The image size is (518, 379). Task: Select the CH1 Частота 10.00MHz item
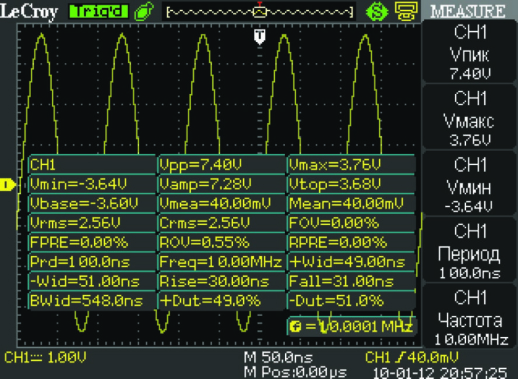470,317
